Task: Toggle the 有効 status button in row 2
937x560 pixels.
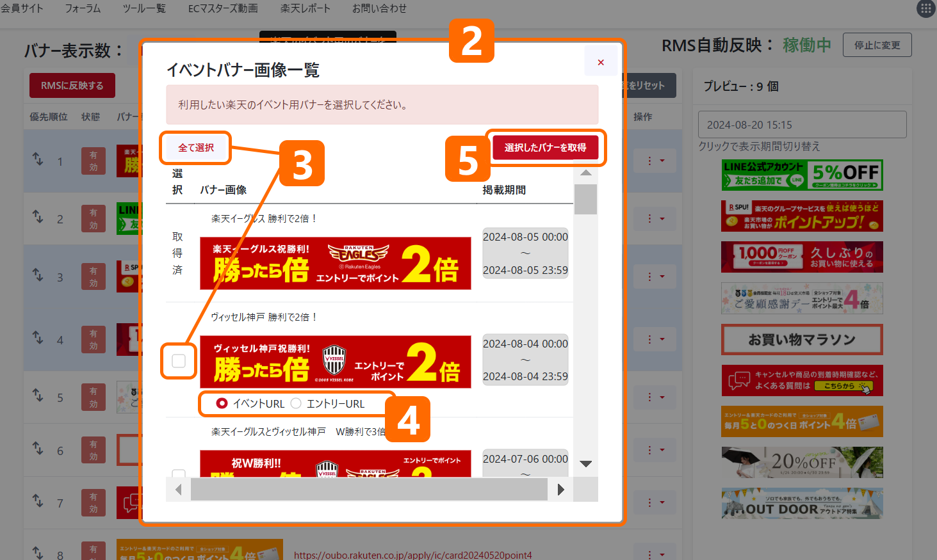Action: [94, 219]
